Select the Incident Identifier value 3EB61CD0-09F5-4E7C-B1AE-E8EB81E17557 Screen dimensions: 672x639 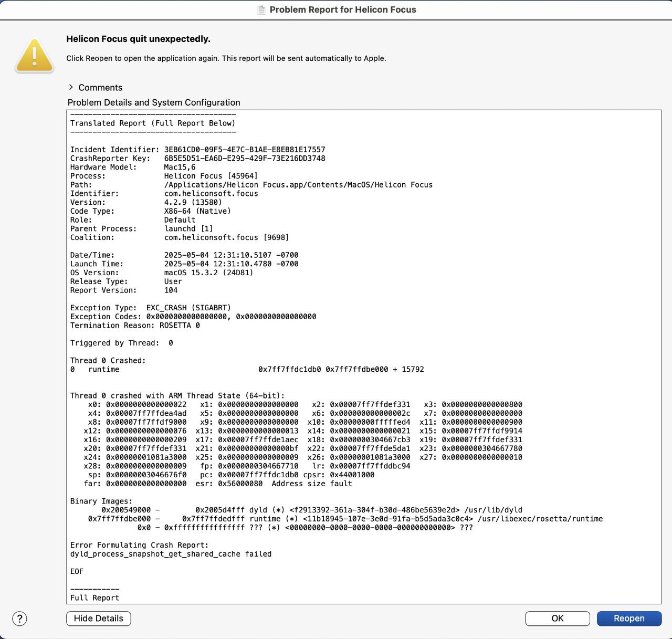[x=245, y=150]
